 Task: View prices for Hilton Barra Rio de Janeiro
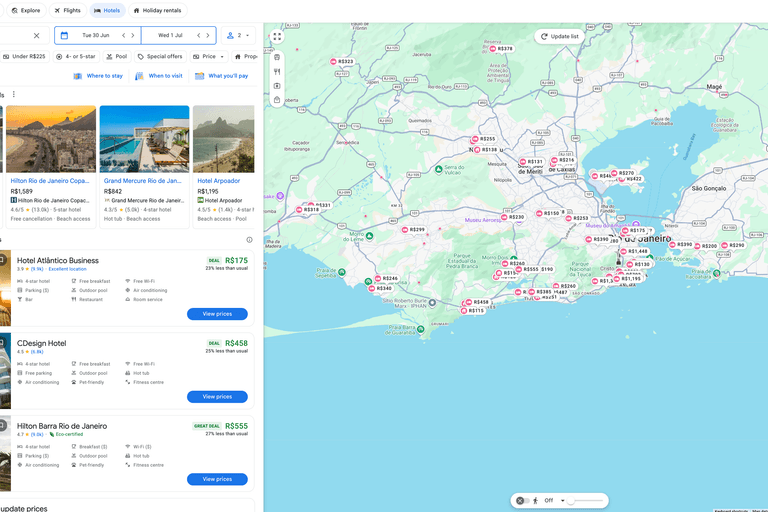point(217,479)
